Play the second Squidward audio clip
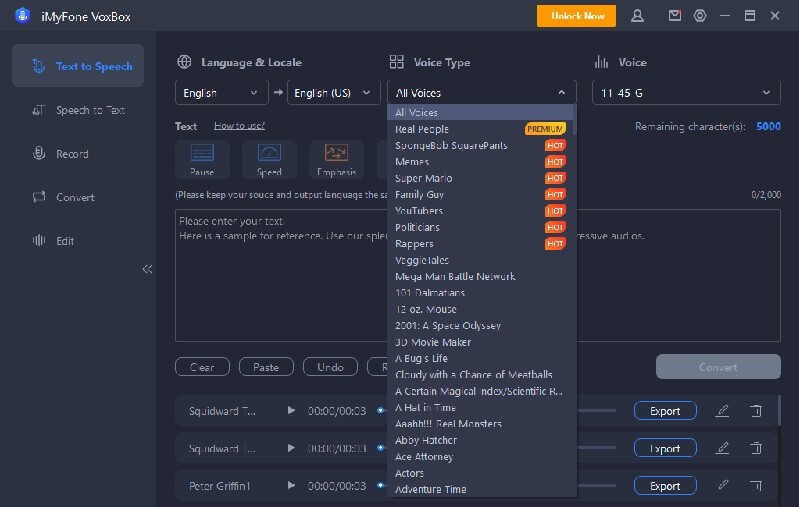The width and height of the screenshot is (799, 507). click(x=291, y=448)
